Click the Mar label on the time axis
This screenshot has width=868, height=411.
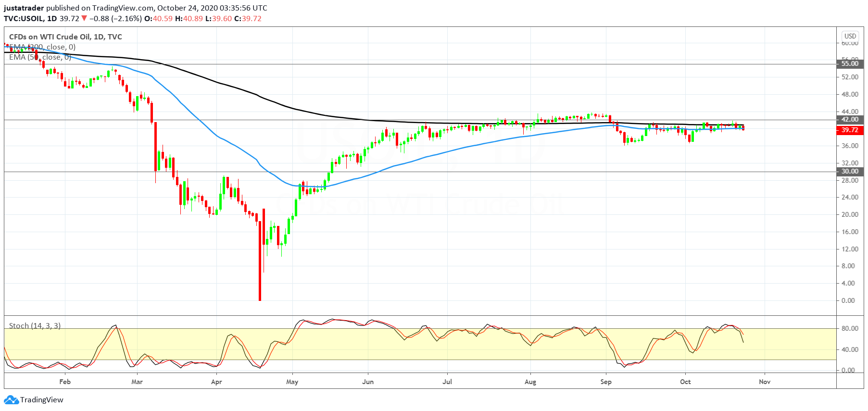pos(137,382)
